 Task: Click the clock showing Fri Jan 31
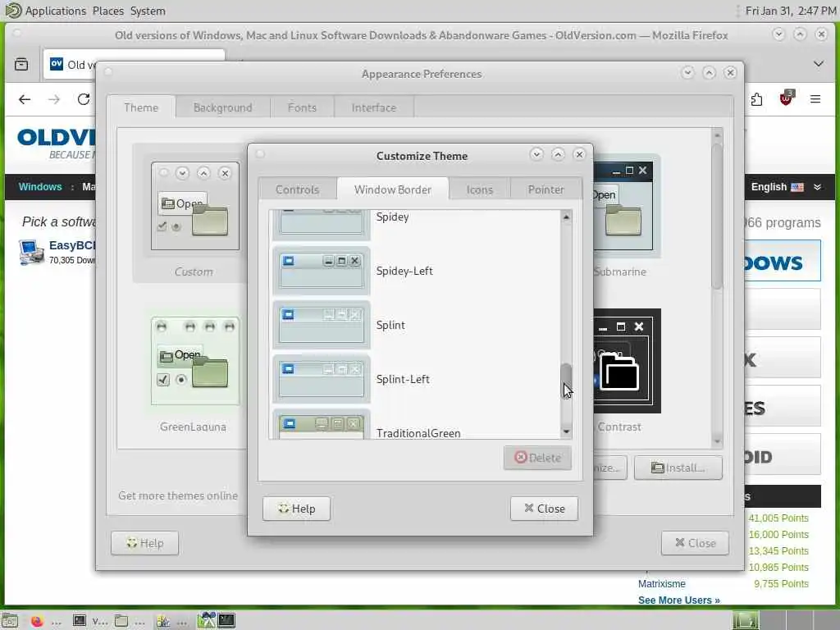coord(790,11)
